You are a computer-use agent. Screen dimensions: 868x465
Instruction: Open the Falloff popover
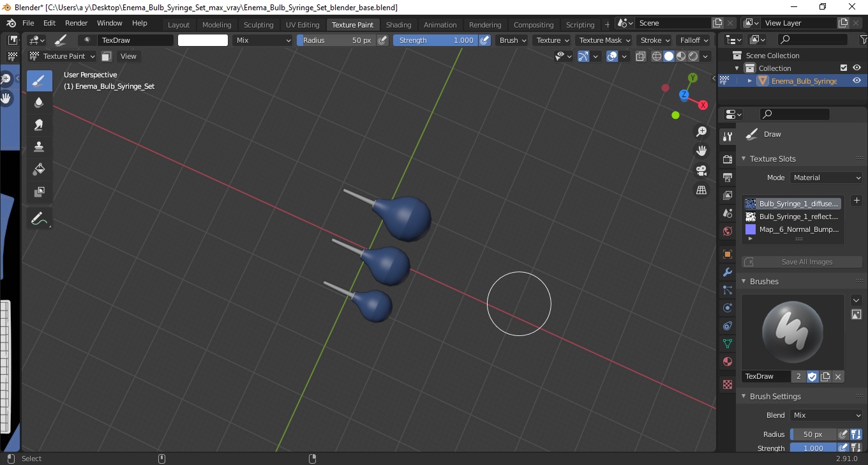(694, 40)
